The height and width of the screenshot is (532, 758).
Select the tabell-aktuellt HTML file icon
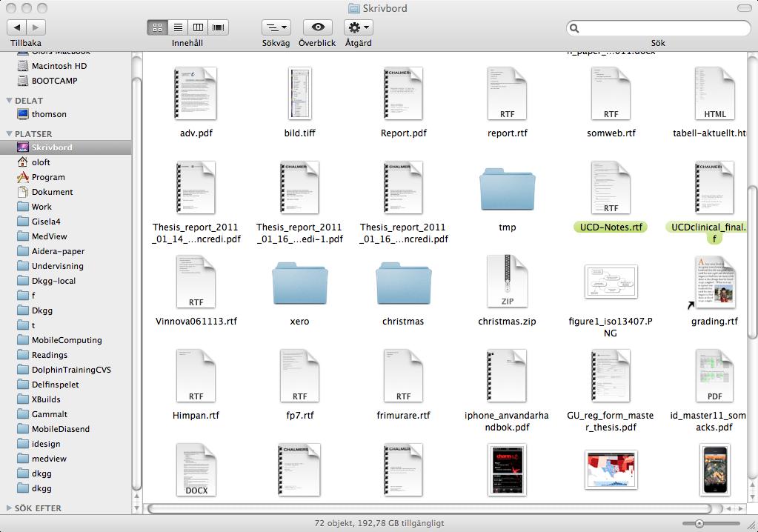coord(714,93)
